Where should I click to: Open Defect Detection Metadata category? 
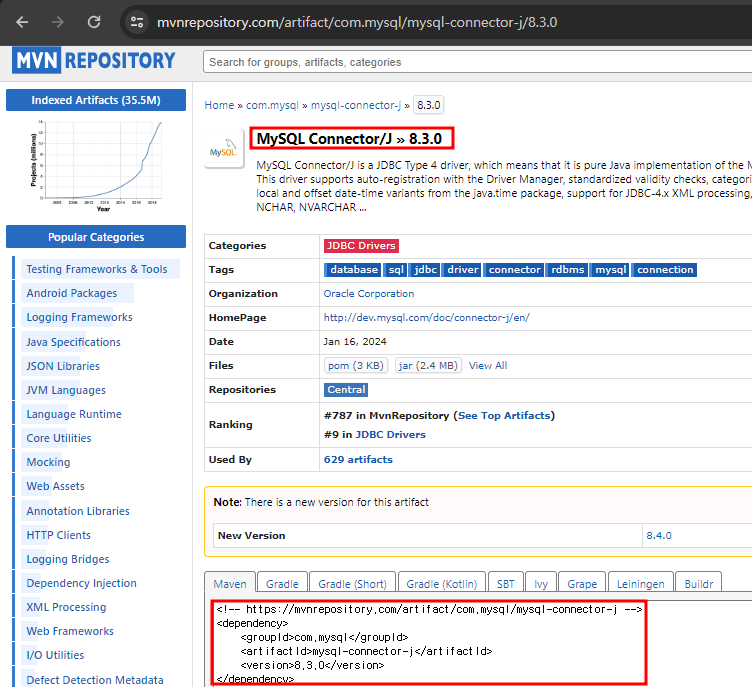pyautogui.click(x=95, y=680)
